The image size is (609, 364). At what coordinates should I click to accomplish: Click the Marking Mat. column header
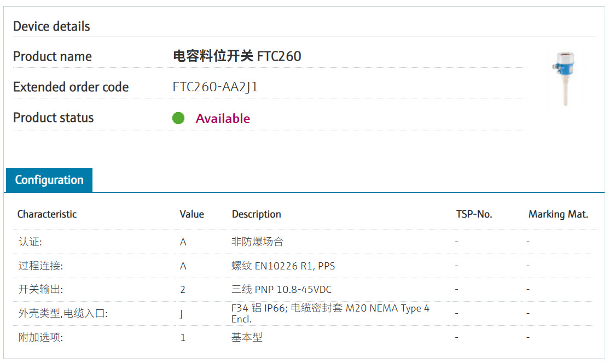tap(558, 214)
